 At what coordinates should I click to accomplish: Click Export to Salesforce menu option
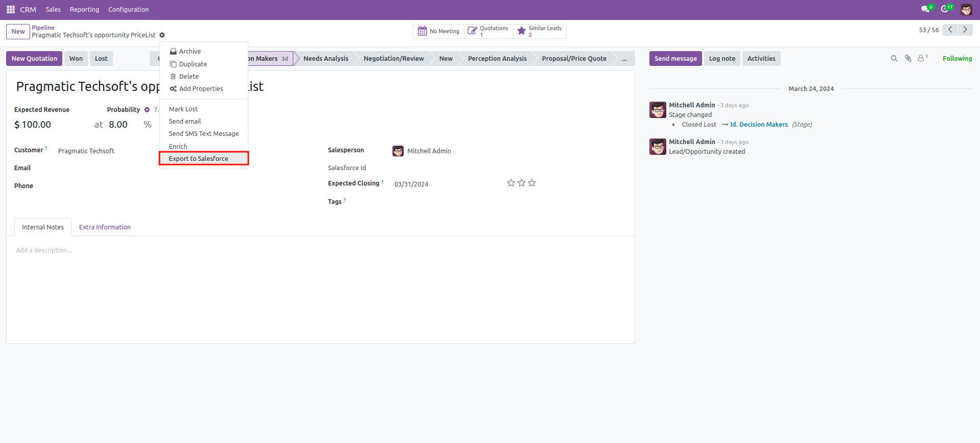pos(204,159)
